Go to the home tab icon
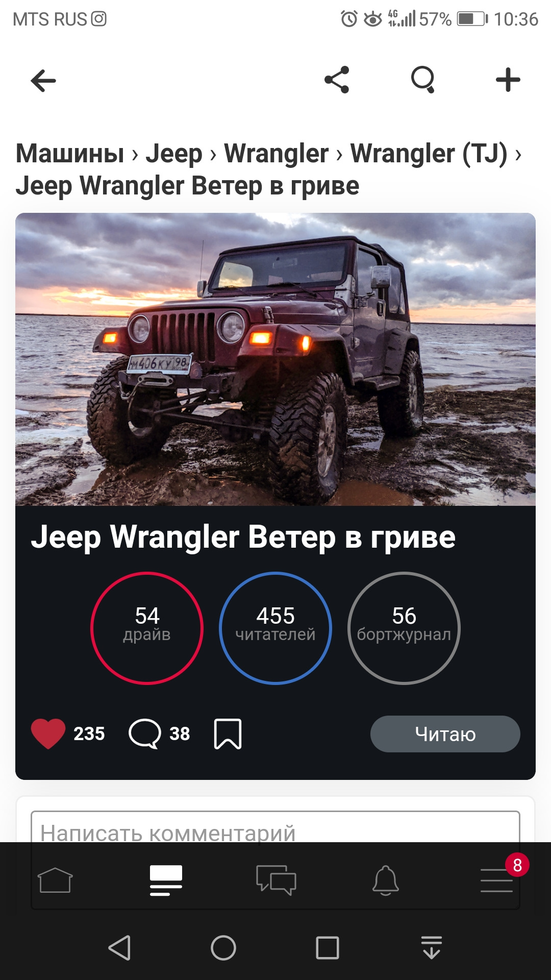 (x=55, y=880)
